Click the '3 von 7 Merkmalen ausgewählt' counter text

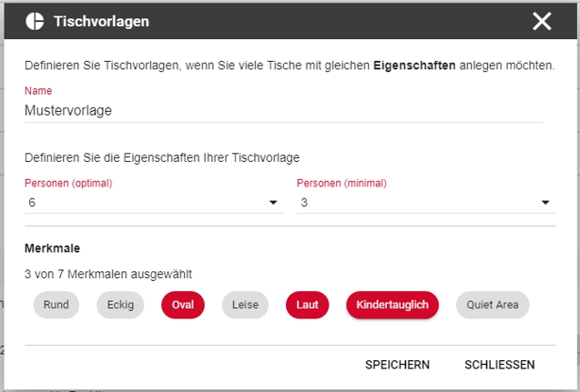(x=108, y=274)
